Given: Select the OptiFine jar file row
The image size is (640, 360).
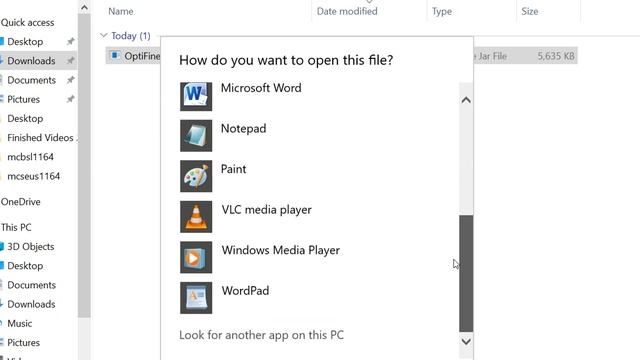Looking at the screenshot, I should [341, 56].
